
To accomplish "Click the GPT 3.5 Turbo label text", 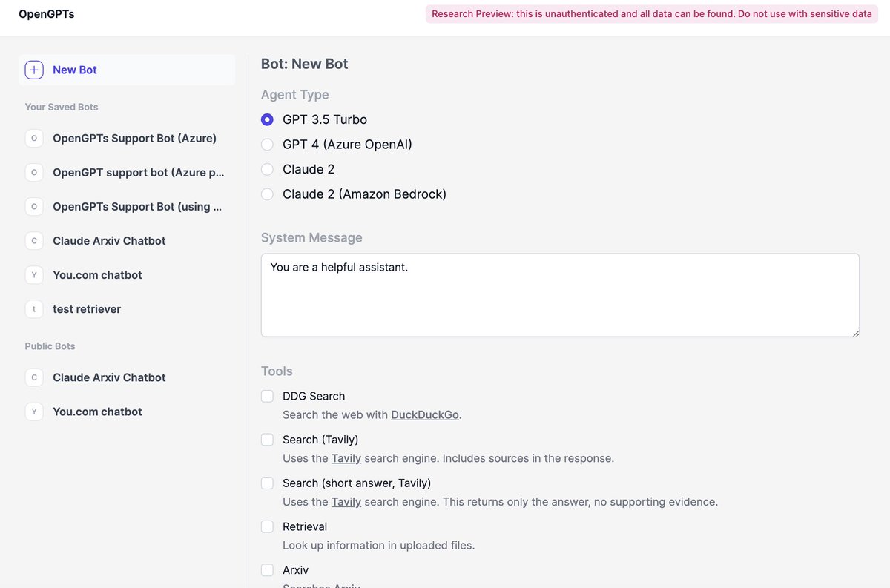I will (x=325, y=119).
